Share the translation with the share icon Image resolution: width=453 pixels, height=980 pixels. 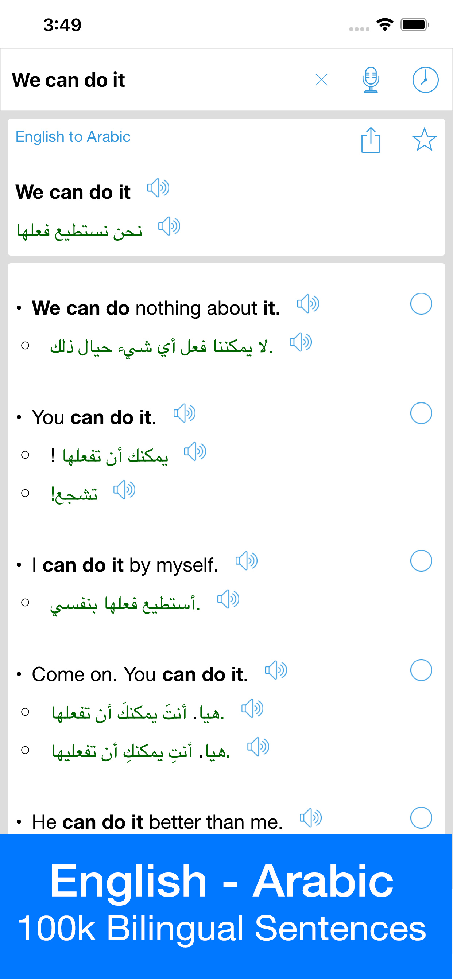click(x=371, y=140)
